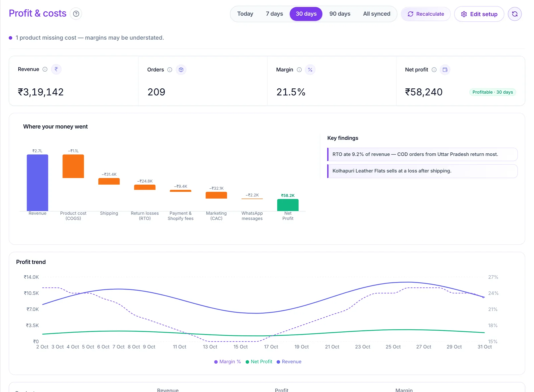Click the 21.5% margin value

(291, 92)
